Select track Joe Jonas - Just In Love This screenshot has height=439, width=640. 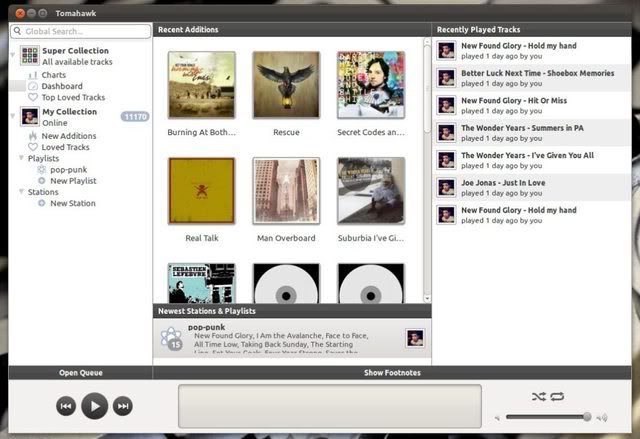tap(532, 188)
